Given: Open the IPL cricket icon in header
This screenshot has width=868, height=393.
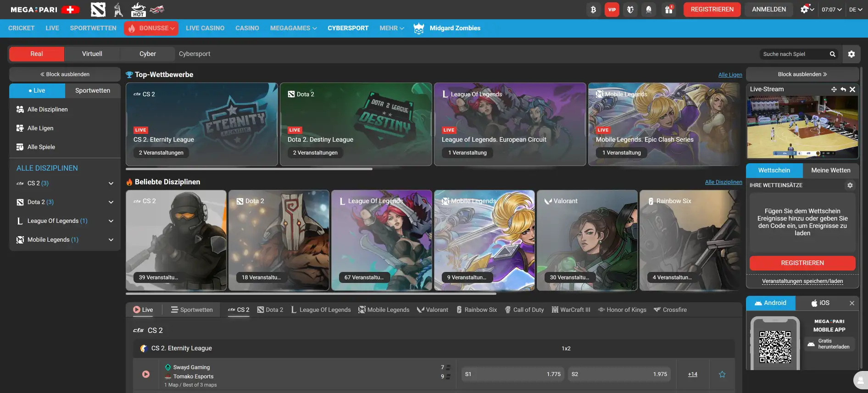Looking at the screenshot, I should click(x=118, y=9).
